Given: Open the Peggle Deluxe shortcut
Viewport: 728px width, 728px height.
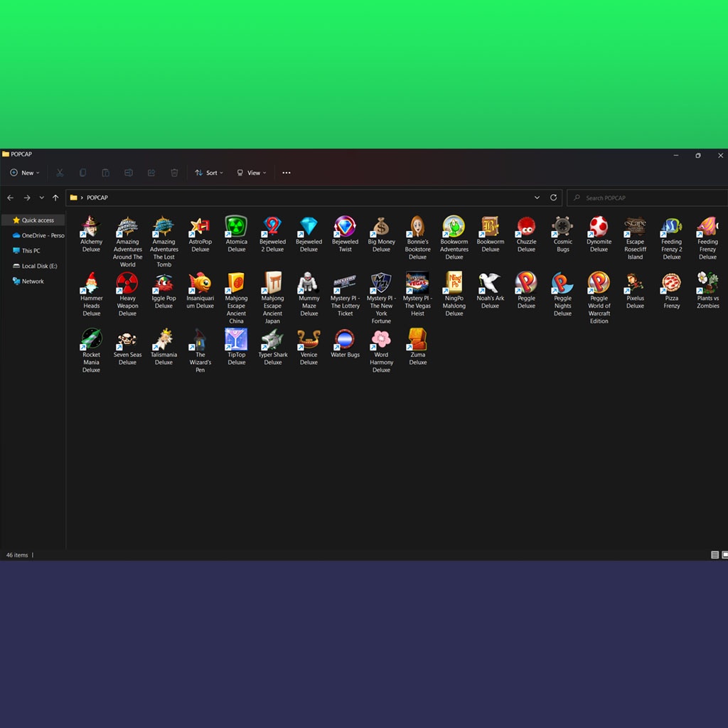Looking at the screenshot, I should [526, 284].
